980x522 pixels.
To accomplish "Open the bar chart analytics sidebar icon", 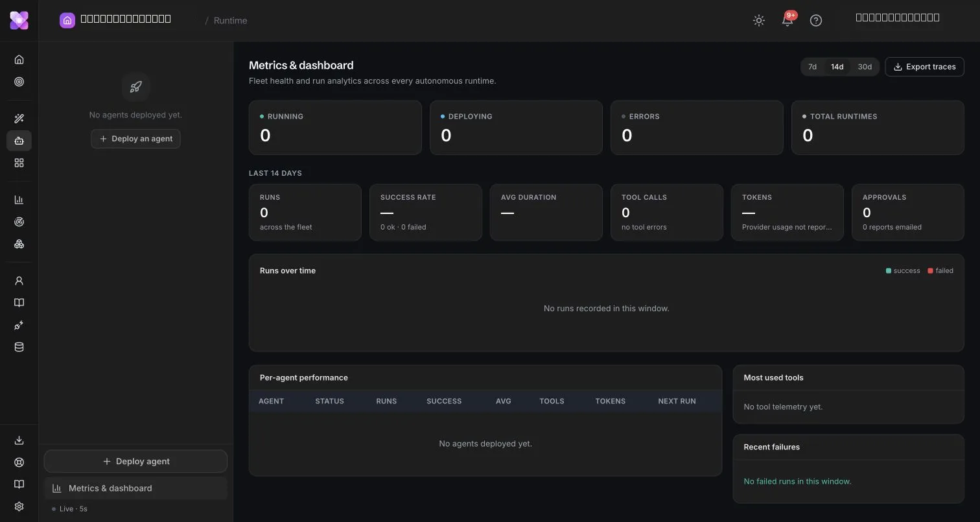I will tap(19, 200).
